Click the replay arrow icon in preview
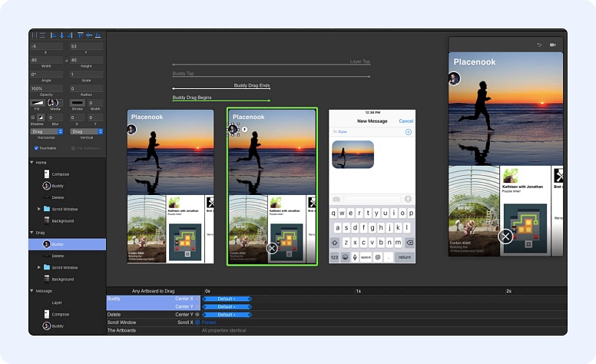Image resolution: width=596 pixels, height=364 pixels. [x=538, y=45]
